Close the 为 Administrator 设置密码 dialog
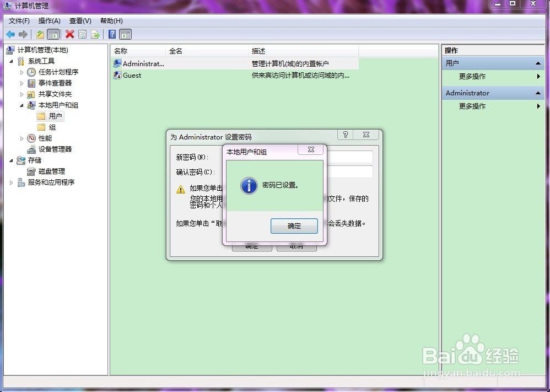Image resolution: width=550 pixels, height=392 pixels. click(366, 135)
